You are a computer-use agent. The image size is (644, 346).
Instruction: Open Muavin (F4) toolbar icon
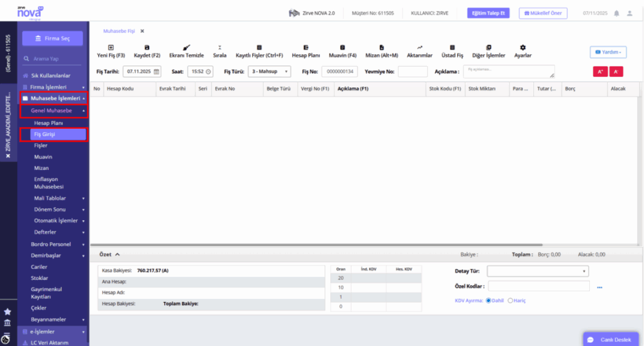343,48
